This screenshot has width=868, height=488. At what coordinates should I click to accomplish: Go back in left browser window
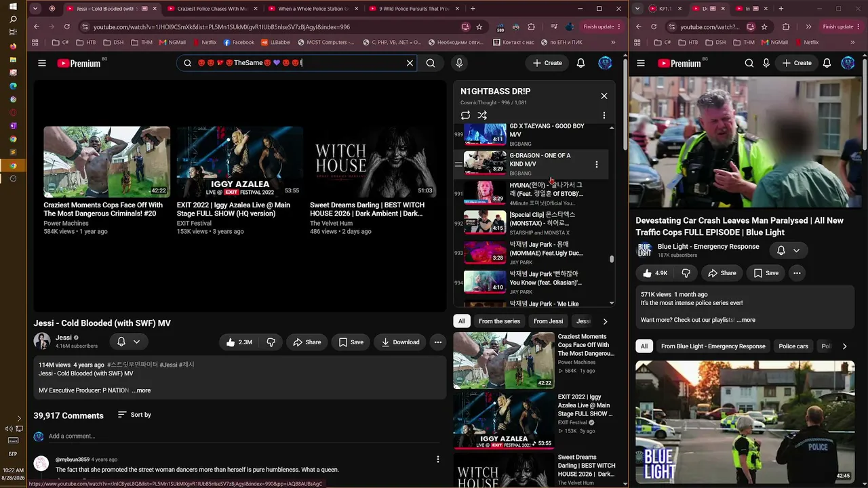(x=37, y=26)
